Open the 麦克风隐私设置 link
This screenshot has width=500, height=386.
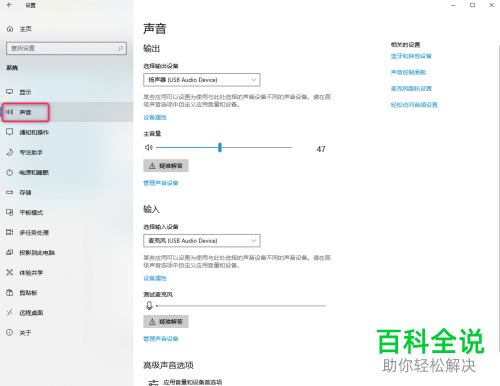[x=411, y=88]
